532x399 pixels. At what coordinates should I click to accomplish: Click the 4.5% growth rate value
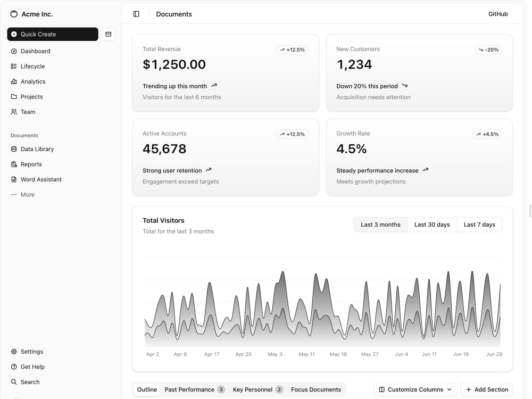point(352,149)
